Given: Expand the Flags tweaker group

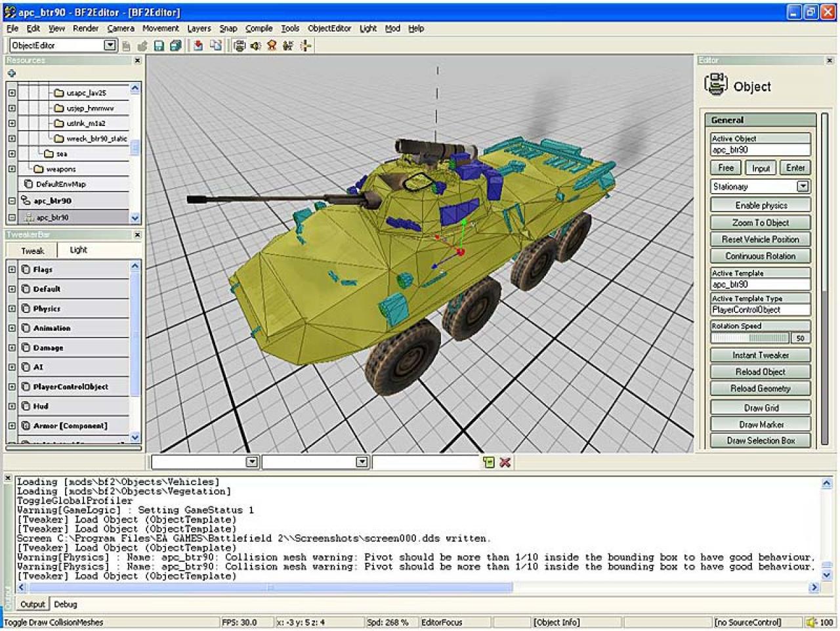Looking at the screenshot, I should click(12, 269).
